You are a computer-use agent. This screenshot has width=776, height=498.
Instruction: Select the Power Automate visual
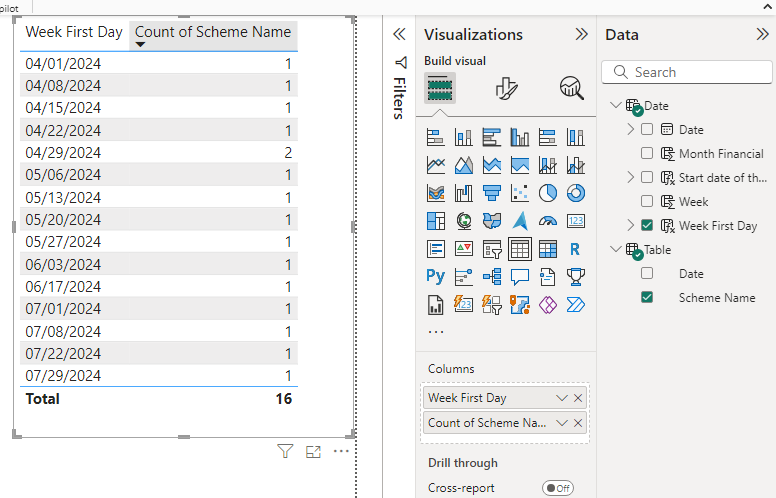point(576,305)
